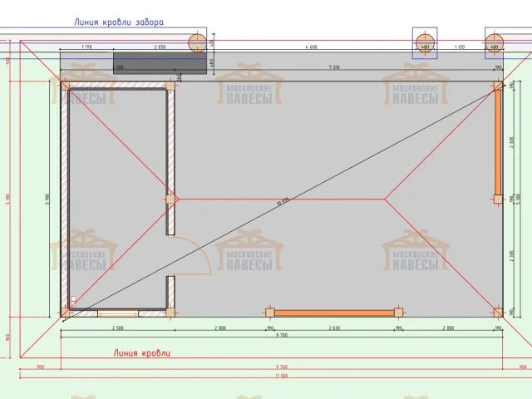The width and height of the screenshot is (532, 399).
Task: Click the red 'Линия кровли' label at bottom
Action: [141, 353]
